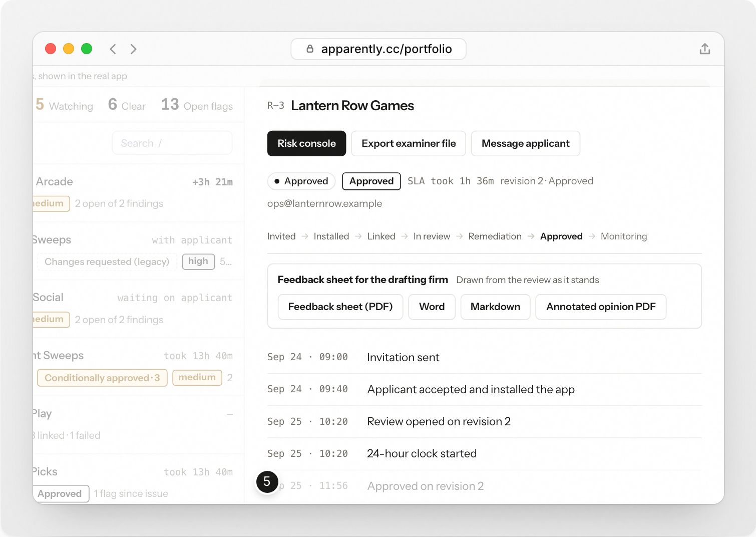Select the Invitation sent timeline entry
The height and width of the screenshot is (537, 756).
click(x=485, y=358)
